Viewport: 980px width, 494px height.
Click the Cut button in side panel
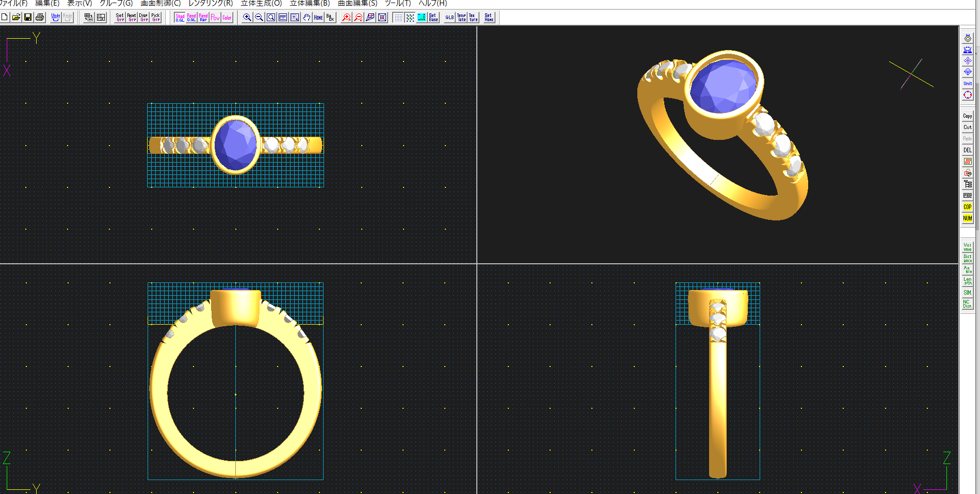pos(968,128)
